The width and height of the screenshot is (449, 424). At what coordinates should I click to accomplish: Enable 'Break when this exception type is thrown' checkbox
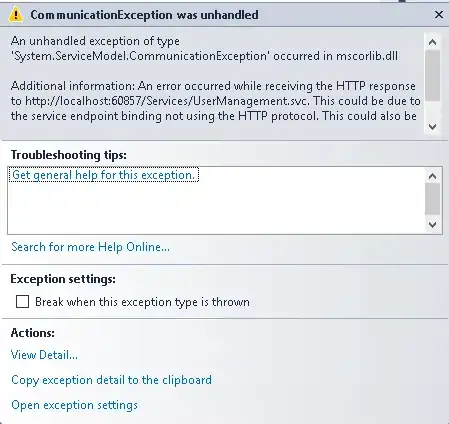(22, 302)
